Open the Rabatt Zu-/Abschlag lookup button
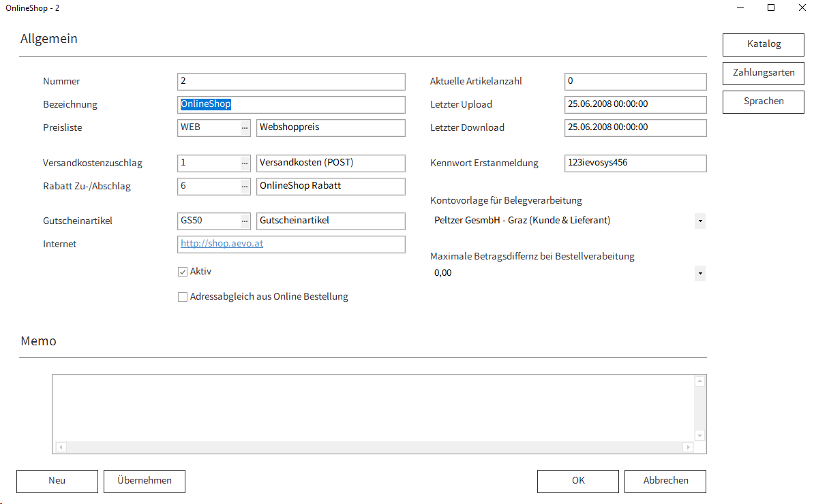Viewport: 814px width, 504px height. click(x=245, y=187)
